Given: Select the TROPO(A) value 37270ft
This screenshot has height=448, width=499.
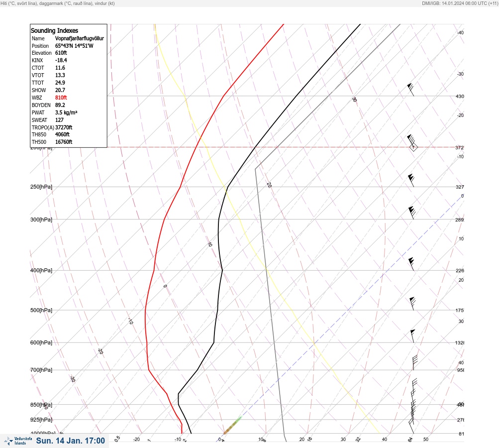Looking at the screenshot, I should pos(64,127).
